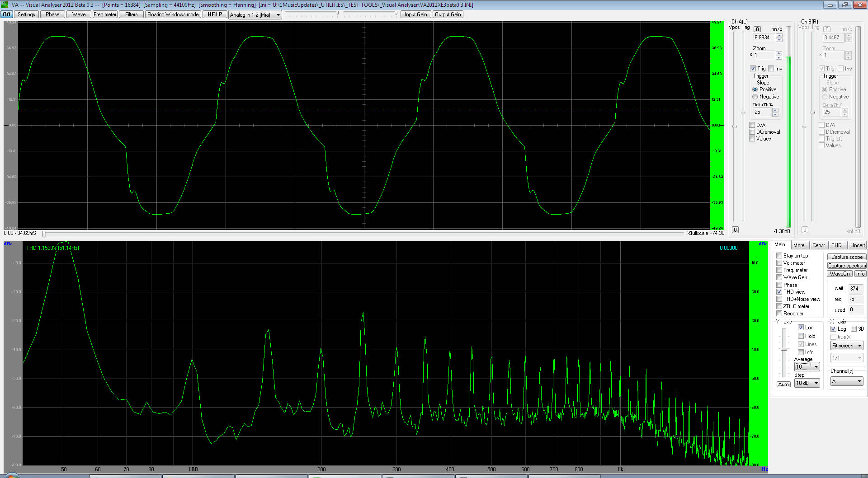Switch to the THD tab

[x=836, y=245]
